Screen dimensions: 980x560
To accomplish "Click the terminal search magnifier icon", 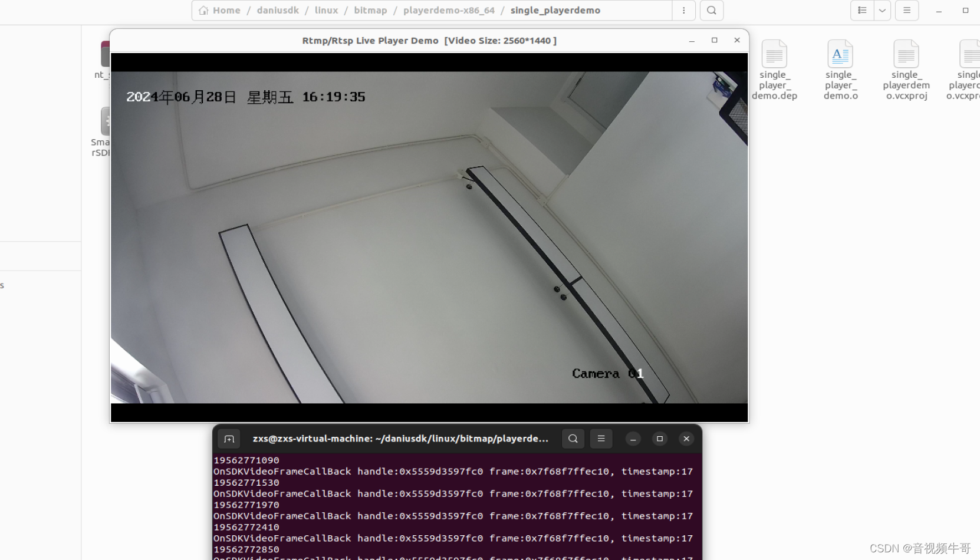I will pos(573,439).
